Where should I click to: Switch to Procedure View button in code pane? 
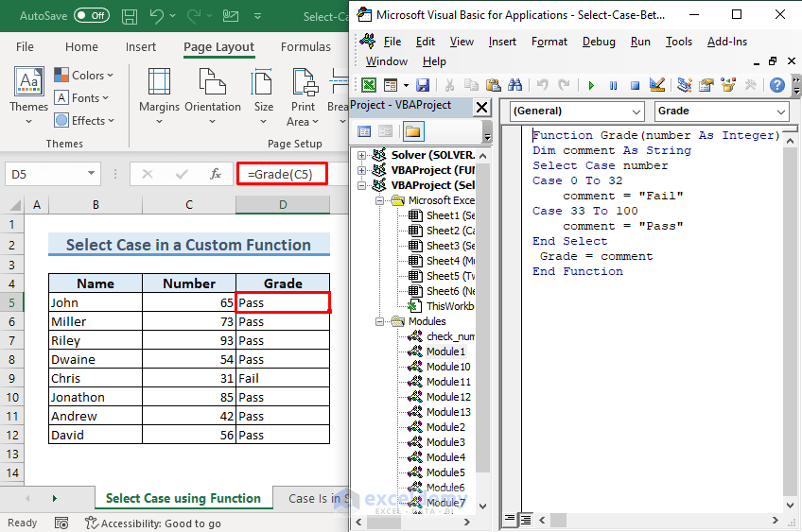coord(510,519)
